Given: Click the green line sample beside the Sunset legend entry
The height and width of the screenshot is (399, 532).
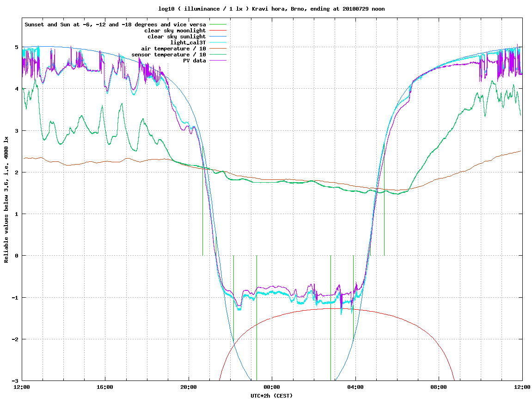Looking at the screenshot, I should (218, 25).
